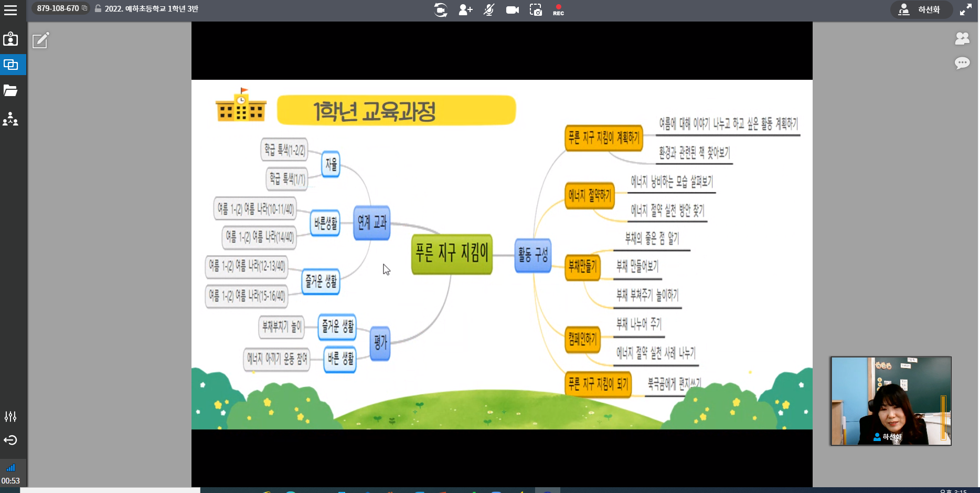Toggle the video camera
This screenshot has height=493, width=980.
click(513, 10)
